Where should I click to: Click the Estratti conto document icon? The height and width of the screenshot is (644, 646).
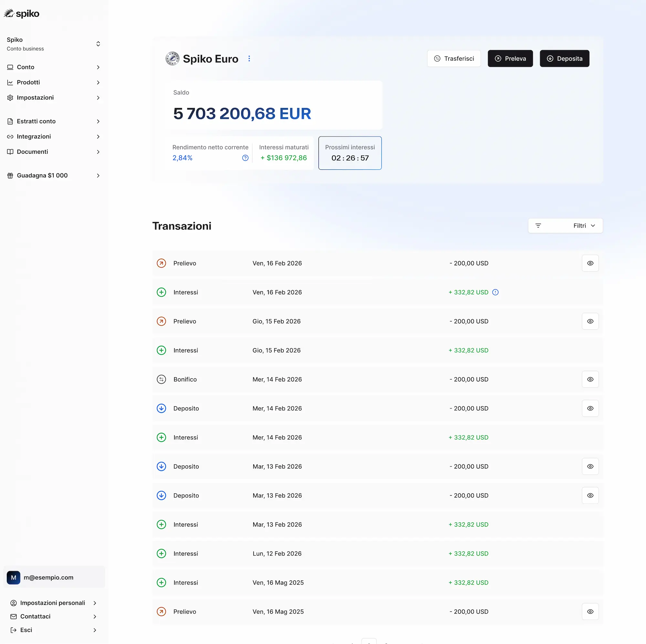10,121
